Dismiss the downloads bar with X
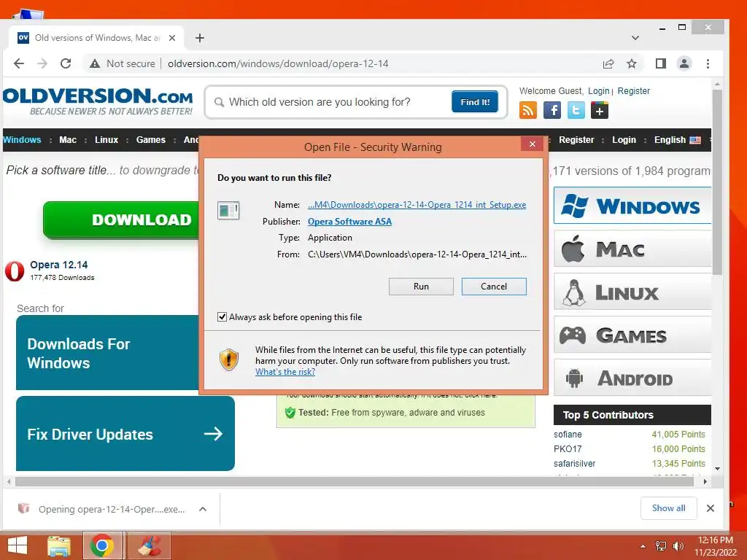Image resolution: width=747 pixels, height=560 pixels. (x=711, y=508)
